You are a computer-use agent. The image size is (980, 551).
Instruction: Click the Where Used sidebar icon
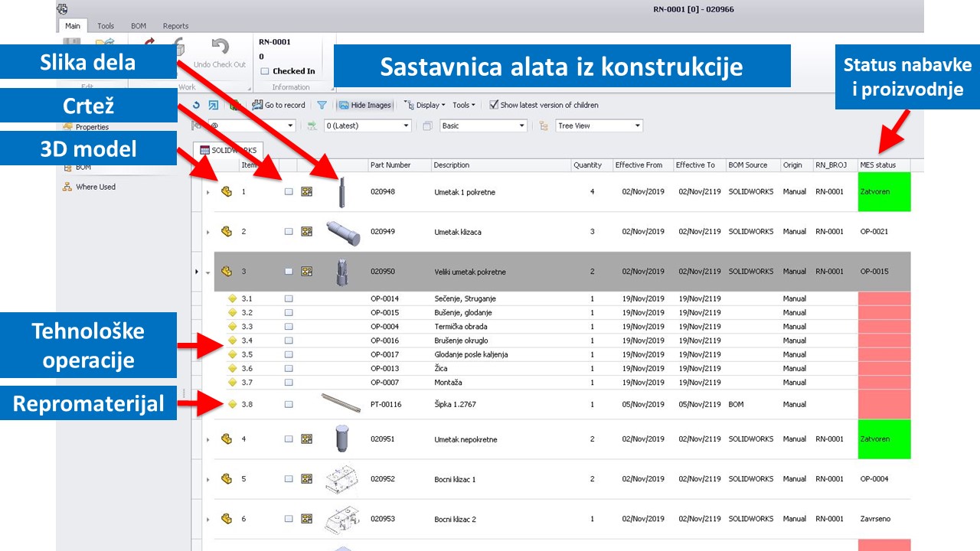point(67,187)
